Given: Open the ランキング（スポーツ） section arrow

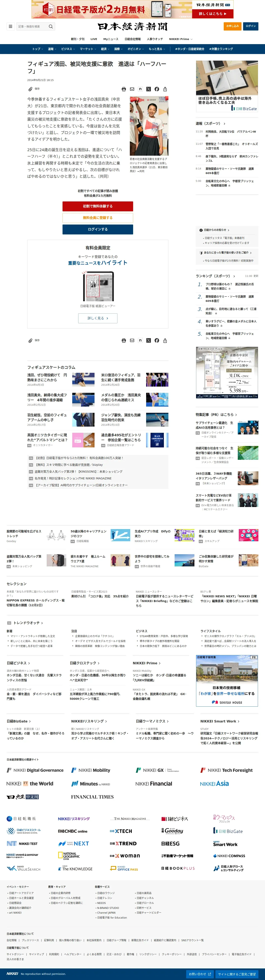Looking at the screenshot, I should pyautogui.click(x=234, y=276).
